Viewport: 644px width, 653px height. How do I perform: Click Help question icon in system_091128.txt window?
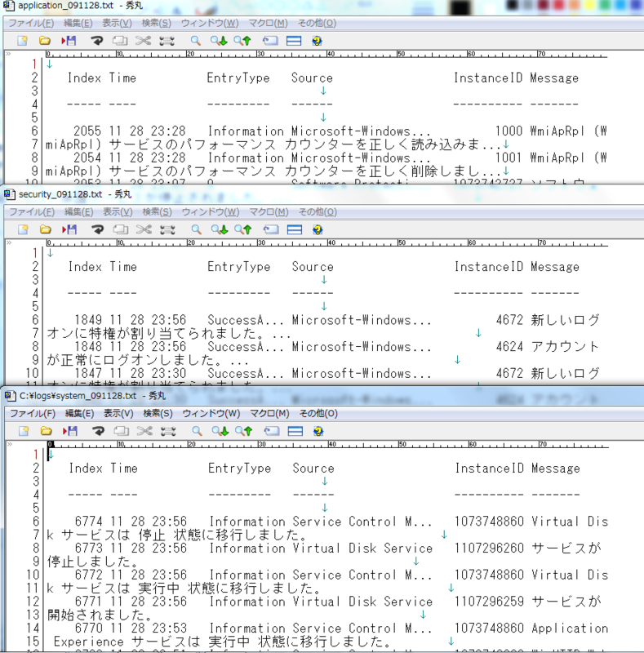pyautogui.click(x=318, y=431)
